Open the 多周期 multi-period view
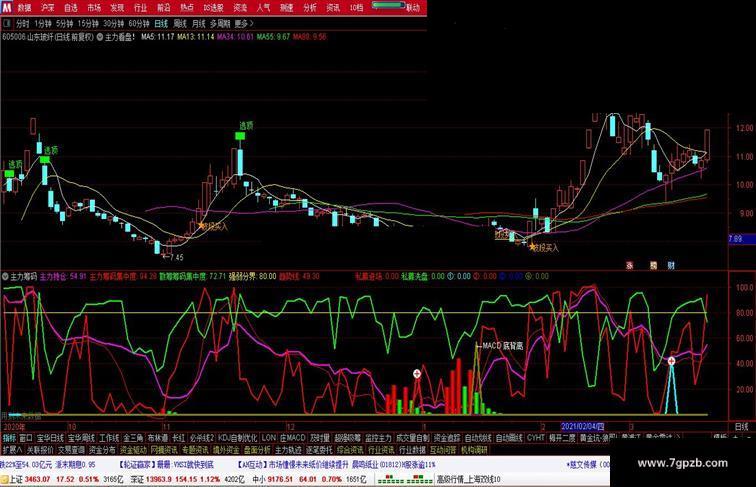Viewport: 756px width, 487px height. (220, 23)
